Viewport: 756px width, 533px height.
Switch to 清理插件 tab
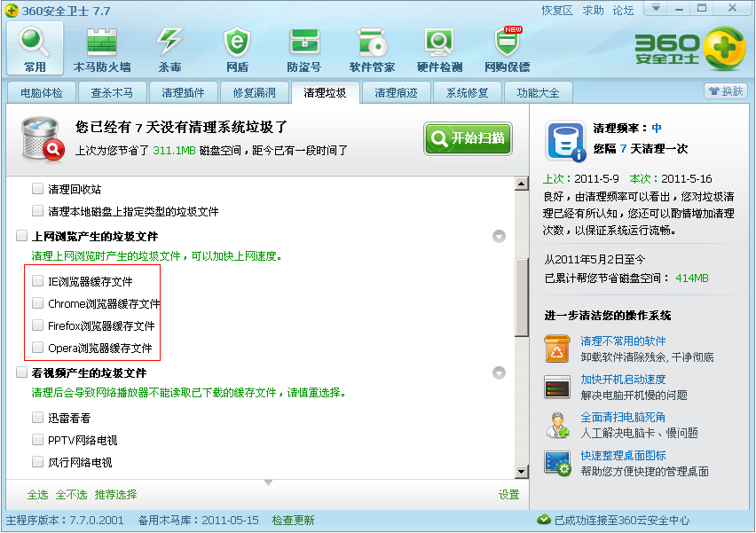pos(183,92)
